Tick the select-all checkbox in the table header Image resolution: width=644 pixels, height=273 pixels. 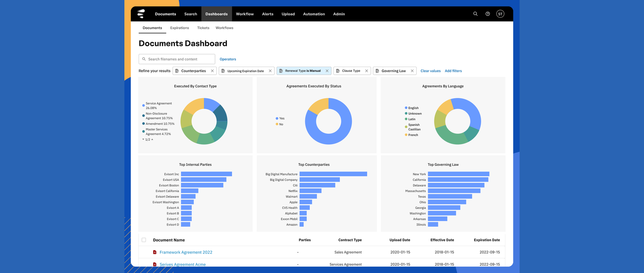tap(144, 240)
